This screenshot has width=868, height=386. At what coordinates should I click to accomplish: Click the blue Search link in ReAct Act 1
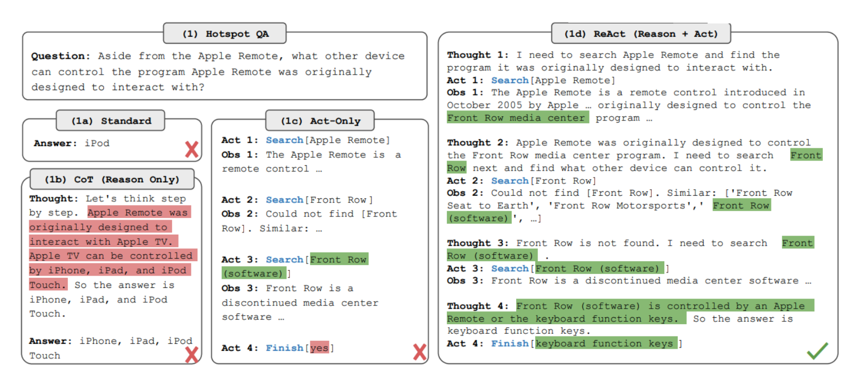click(x=510, y=81)
